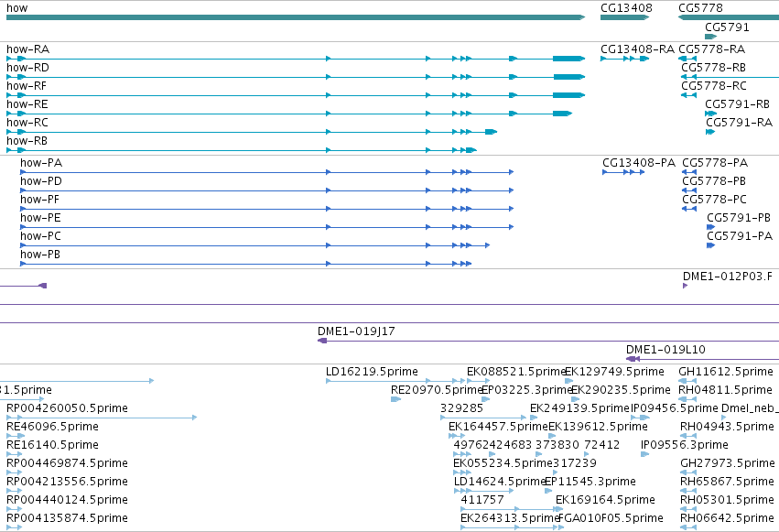Select EST RP004135874.5prime
The image size is (779, 532).
(x=67, y=518)
